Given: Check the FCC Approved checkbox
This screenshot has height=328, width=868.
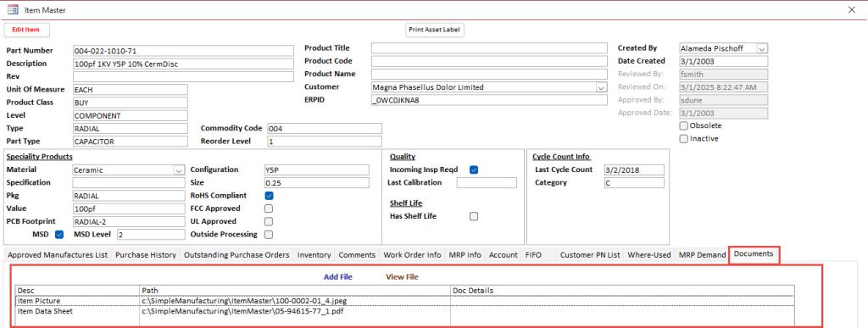Looking at the screenshot, I should (269, 208).
